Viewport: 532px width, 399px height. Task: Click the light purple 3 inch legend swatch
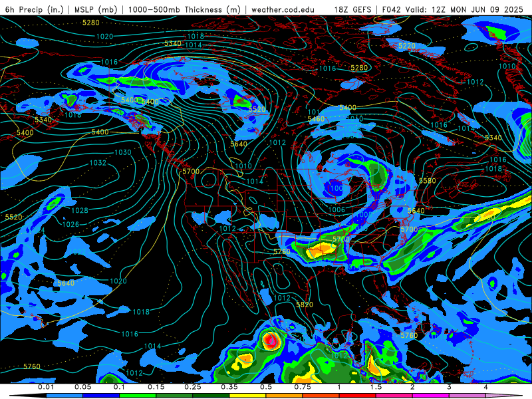tap(467, 396)
